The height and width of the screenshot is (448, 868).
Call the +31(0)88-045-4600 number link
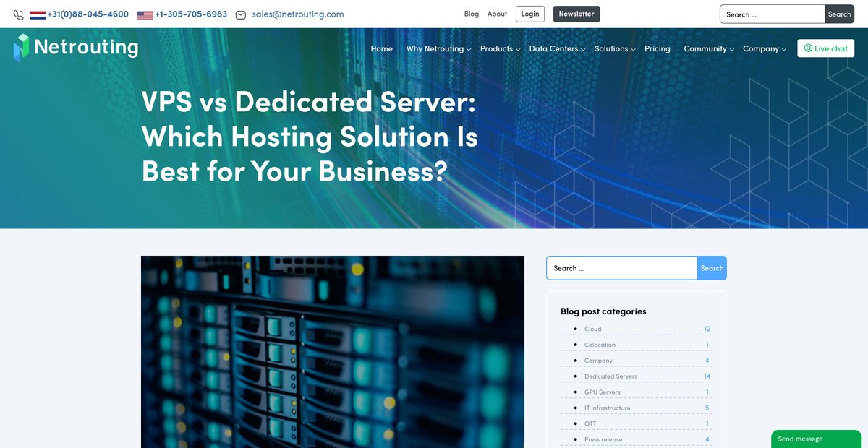tap(88, 14)
